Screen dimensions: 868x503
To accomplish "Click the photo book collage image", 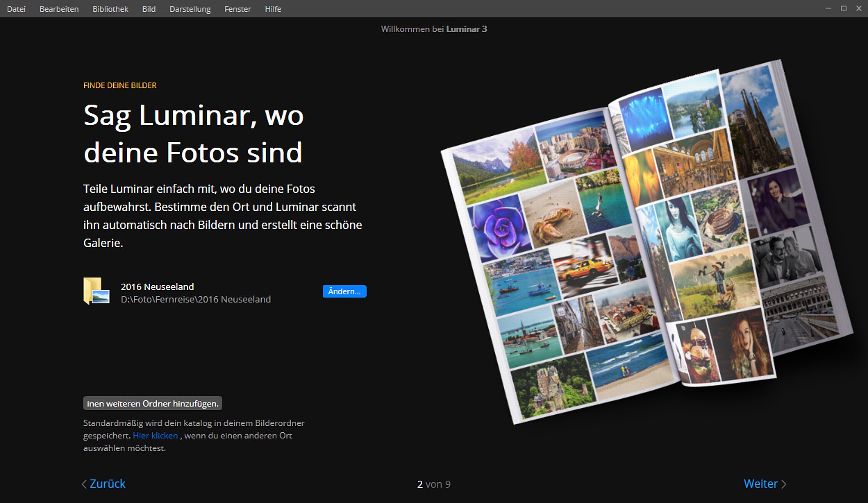I will coord(647,243).
